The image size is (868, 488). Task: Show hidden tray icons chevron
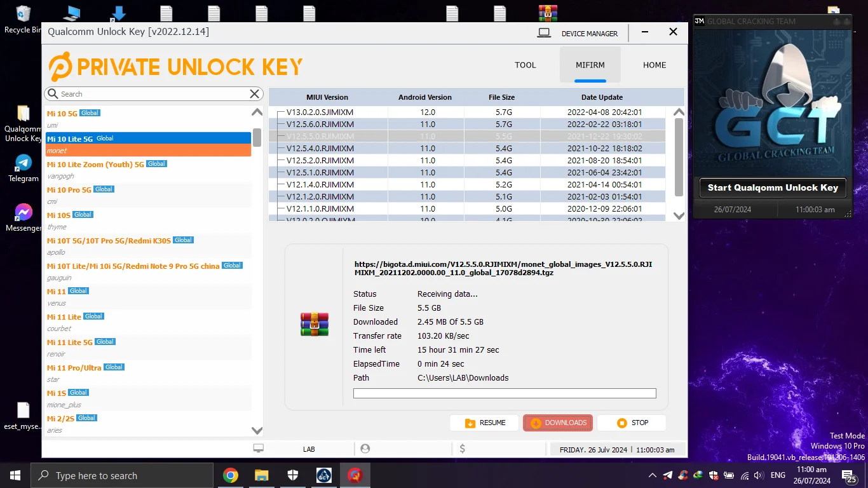tap(653, 475)
